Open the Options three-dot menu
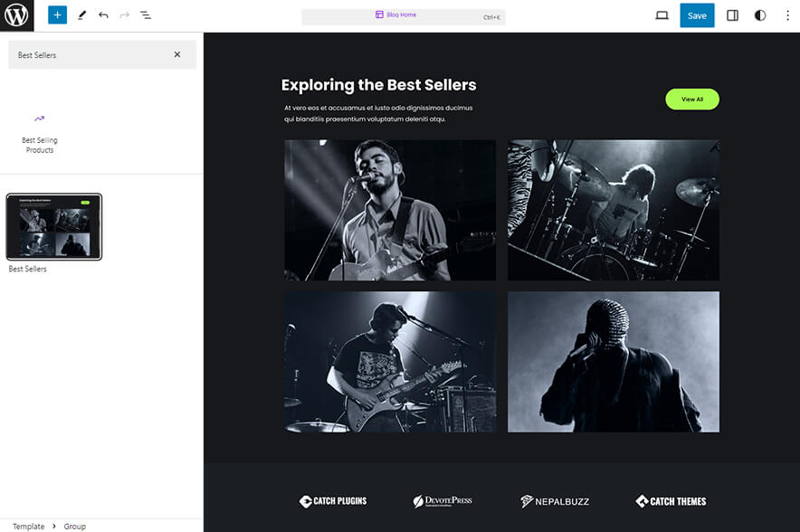This screenshot has width=800, height=532. [786, 14]
